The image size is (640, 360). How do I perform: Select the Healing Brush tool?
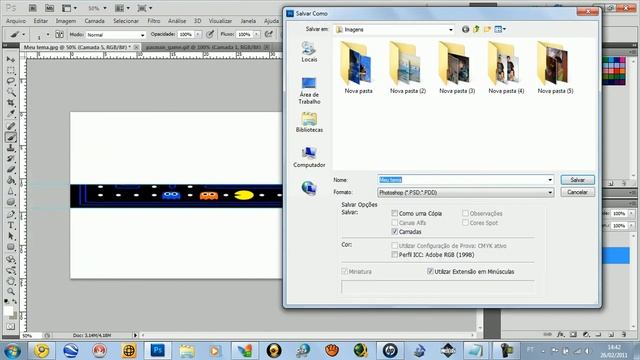click(11, 126)
